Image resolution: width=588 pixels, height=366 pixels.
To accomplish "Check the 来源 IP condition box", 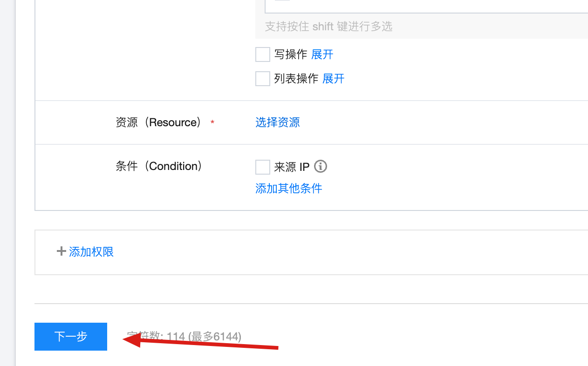I will pos(263,167).
